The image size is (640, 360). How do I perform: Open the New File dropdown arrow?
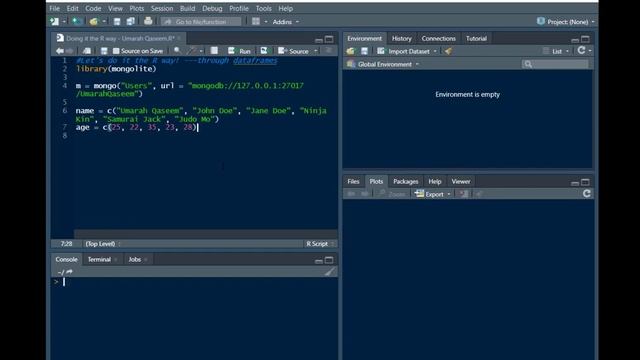[64, 22]
